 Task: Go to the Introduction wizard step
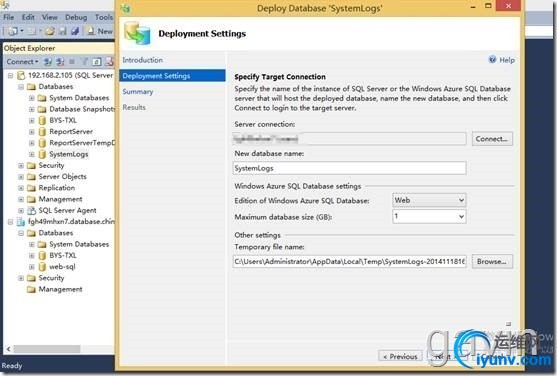click(142, 60)
